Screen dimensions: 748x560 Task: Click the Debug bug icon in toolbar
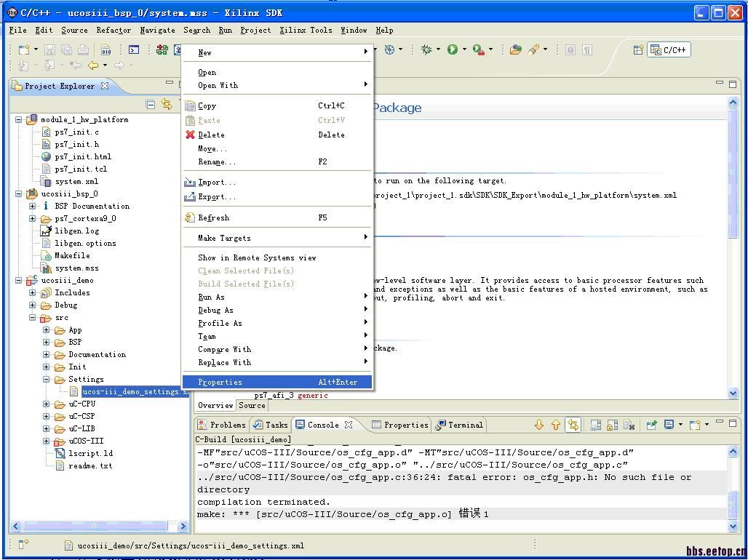coord(426,49)
